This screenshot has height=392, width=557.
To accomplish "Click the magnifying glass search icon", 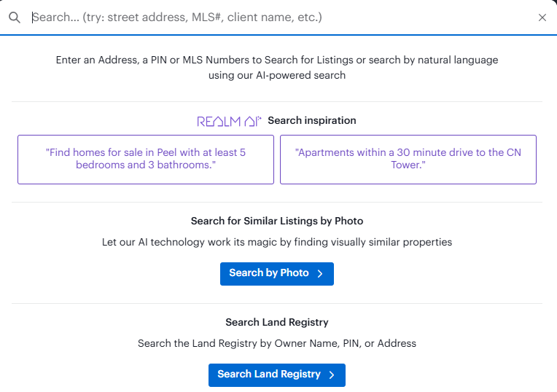I will (x=15, y=17).
